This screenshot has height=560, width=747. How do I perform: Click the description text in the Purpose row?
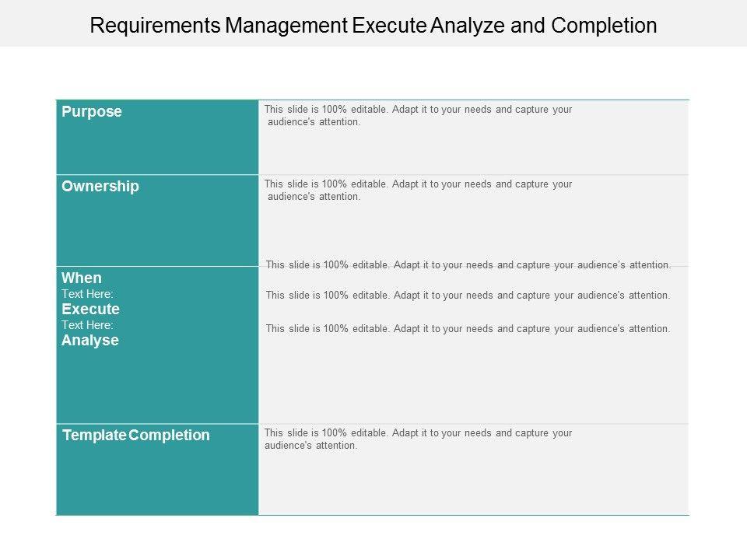point(418,116)
